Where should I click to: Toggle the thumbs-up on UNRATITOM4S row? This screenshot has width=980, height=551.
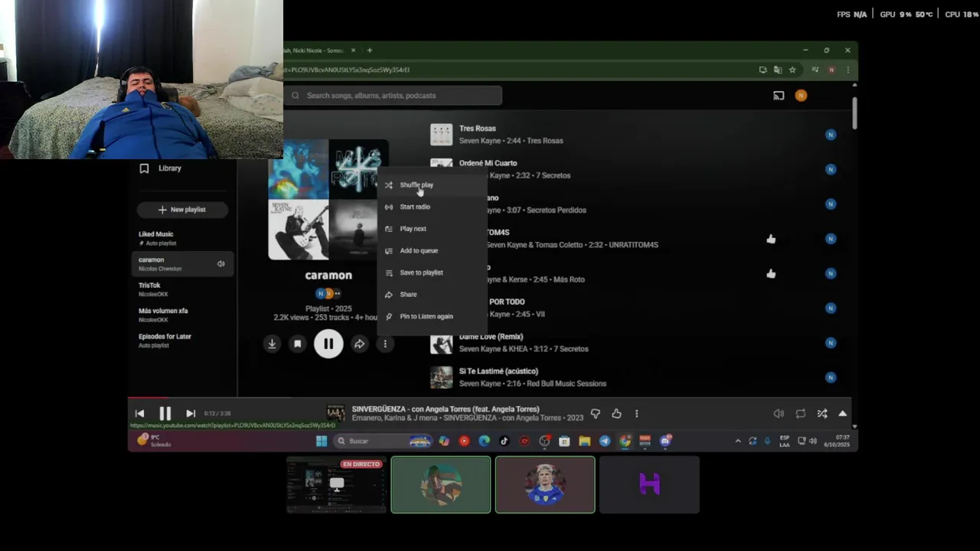point(771,239)
